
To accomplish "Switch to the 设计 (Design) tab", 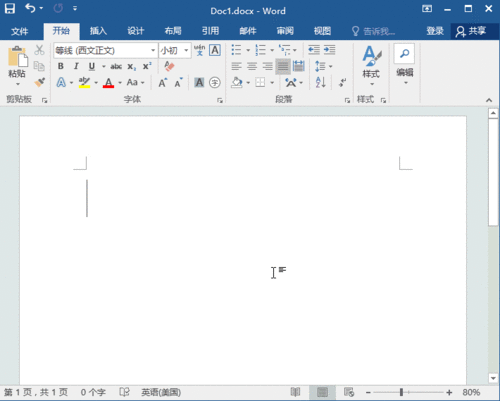I will click(135, 31).
